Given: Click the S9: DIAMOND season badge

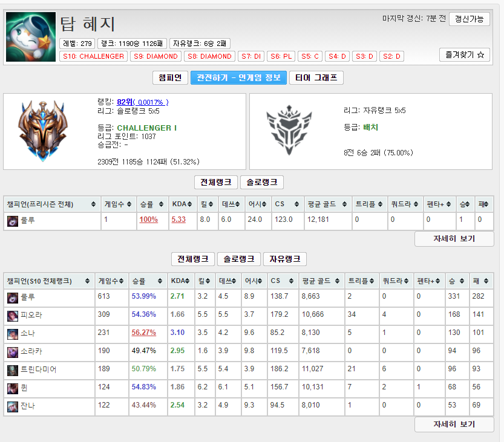Looking at the screenshot, I should pyautogui.click(x=155, y=56).
